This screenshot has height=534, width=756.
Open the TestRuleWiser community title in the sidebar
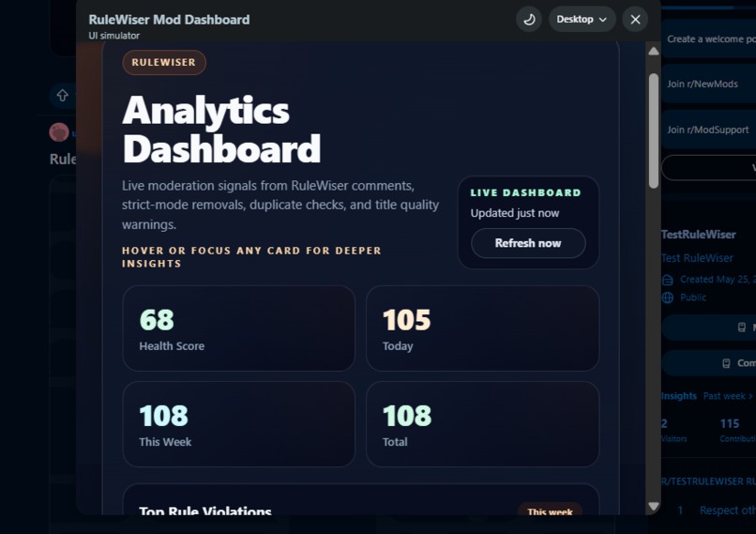point(699,235)
